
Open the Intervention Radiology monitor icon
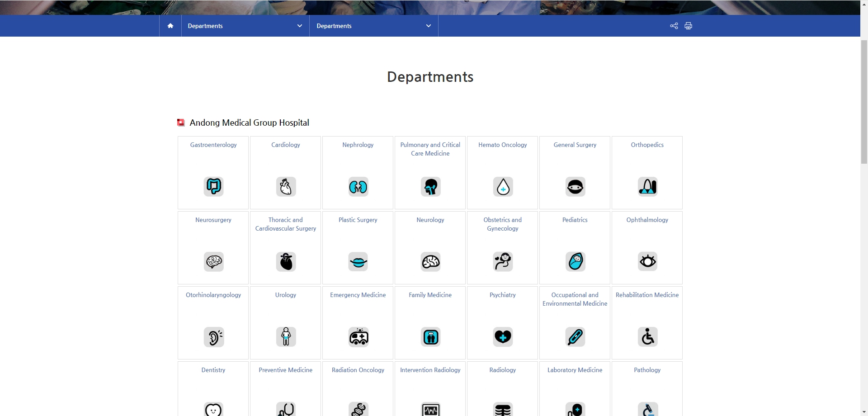point(430,409)
